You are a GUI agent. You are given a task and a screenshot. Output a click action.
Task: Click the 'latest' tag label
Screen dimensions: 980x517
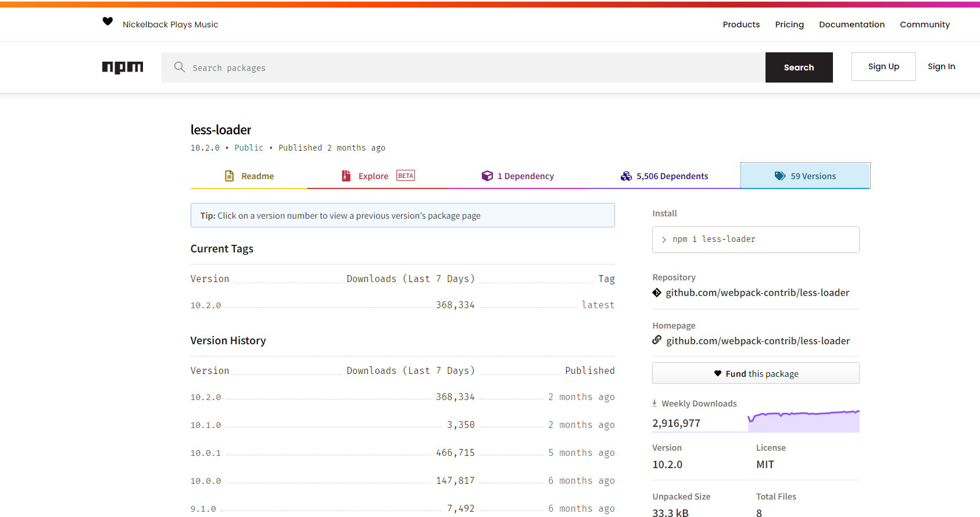[x=598, y=305]
